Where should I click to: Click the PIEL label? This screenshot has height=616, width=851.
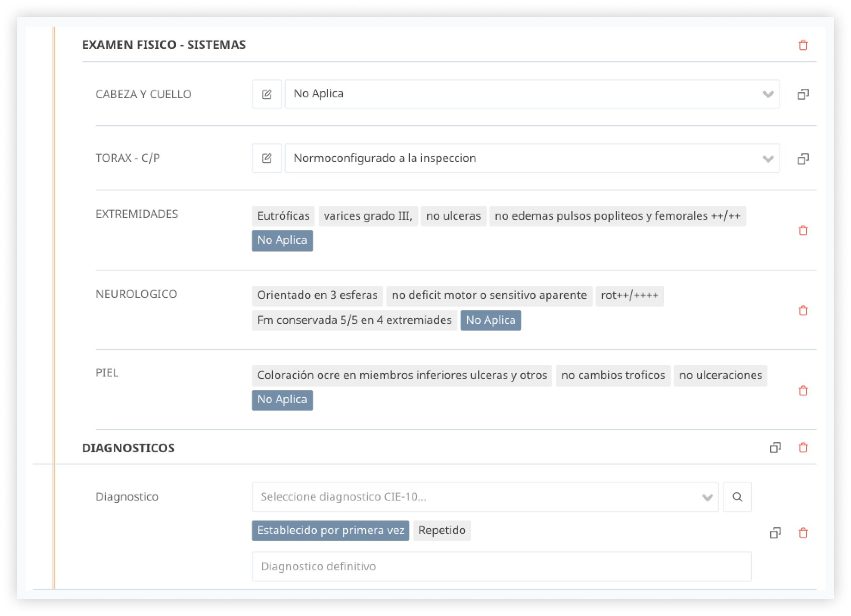[x=107, y=373]
